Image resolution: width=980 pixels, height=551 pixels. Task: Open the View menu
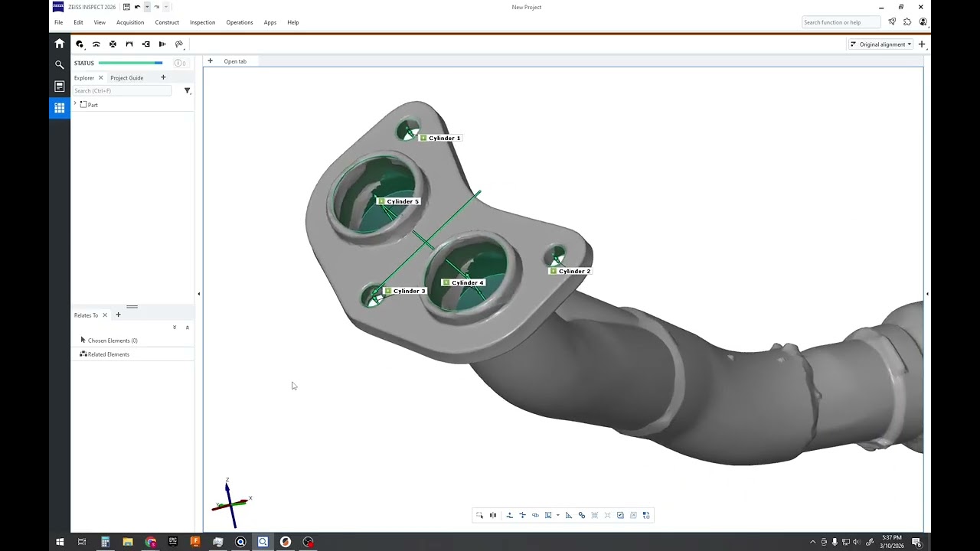[100, 22]
